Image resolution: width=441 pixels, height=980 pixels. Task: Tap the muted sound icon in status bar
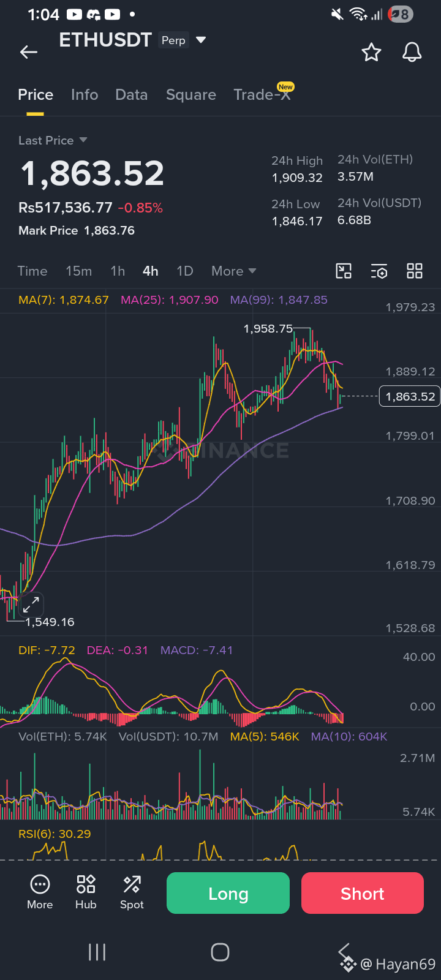point(337,14)
